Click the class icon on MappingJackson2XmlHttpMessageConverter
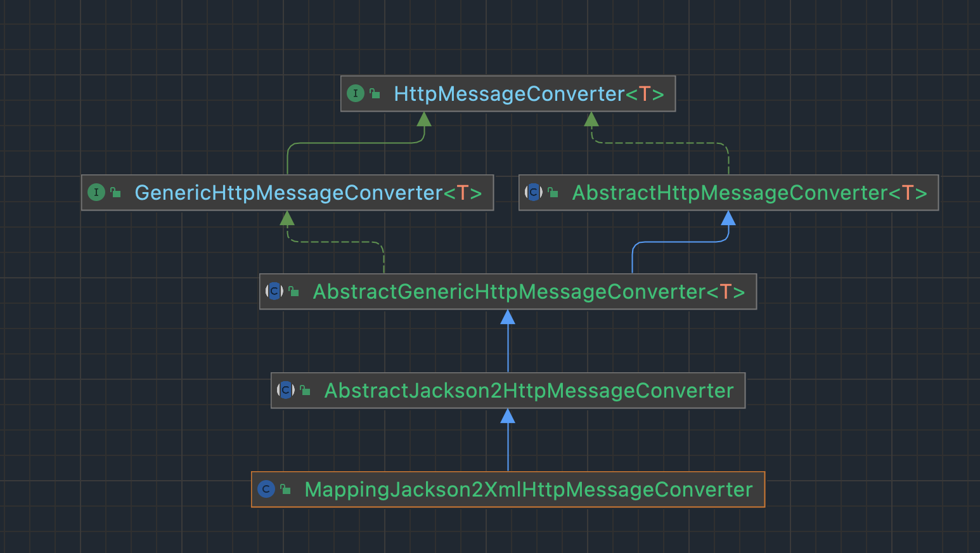 click(x=266, y=489)
